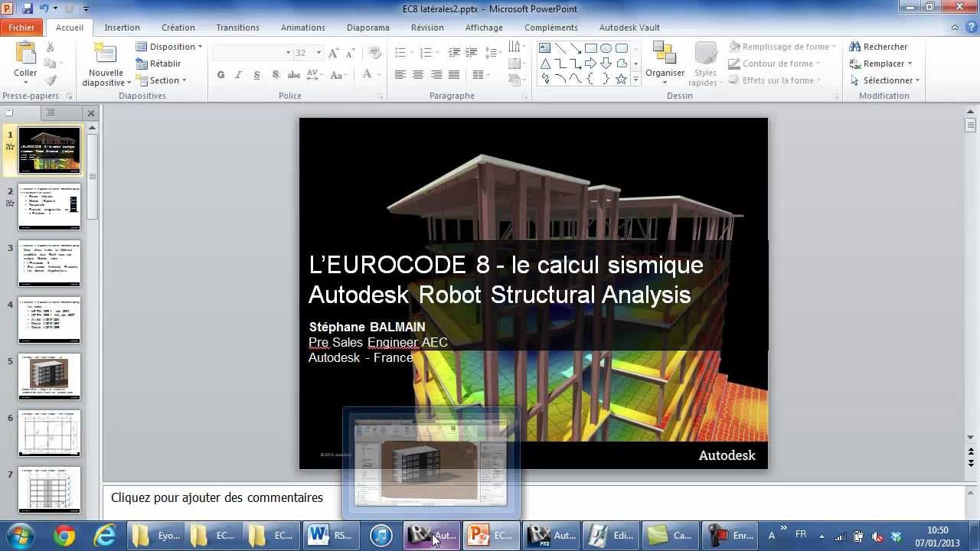Click Rétablir reset slide button

(158, 64)
